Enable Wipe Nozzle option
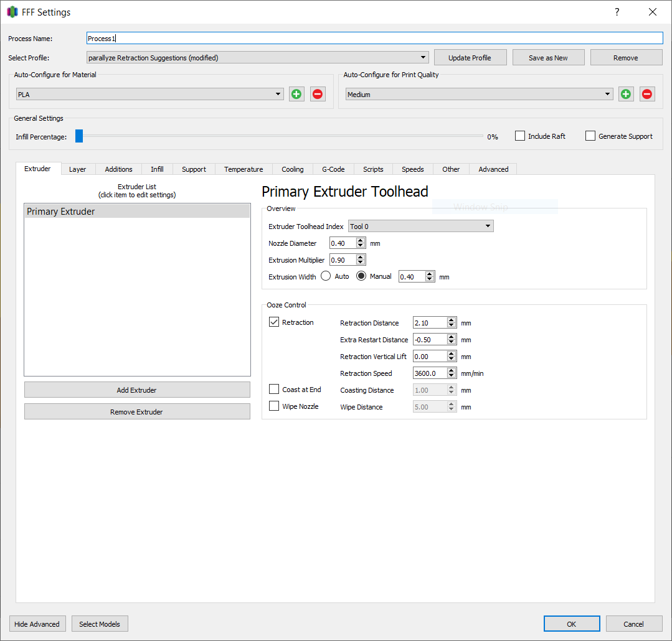This screenshot has height=641, width=672. point(274,406)
